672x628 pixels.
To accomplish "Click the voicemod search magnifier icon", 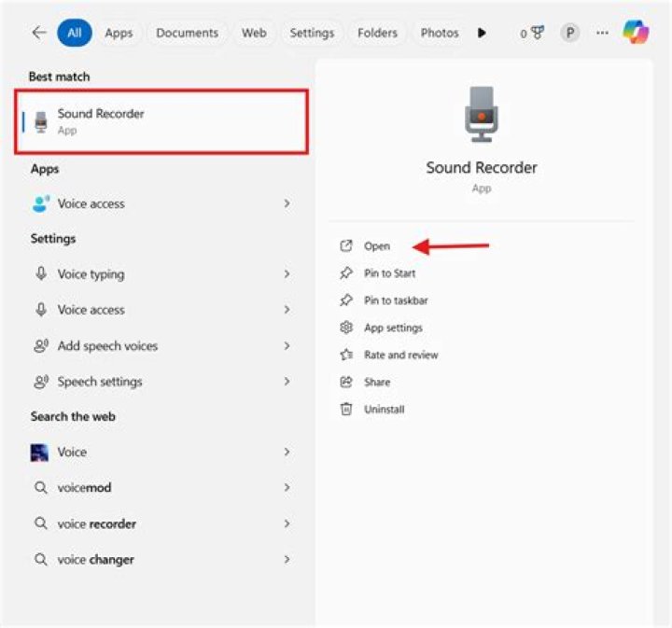I will [41, 487].
